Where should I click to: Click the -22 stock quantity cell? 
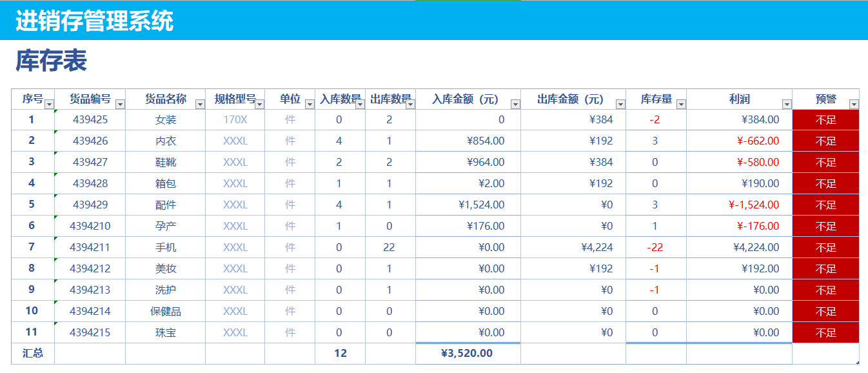click(x=656, y=248)
